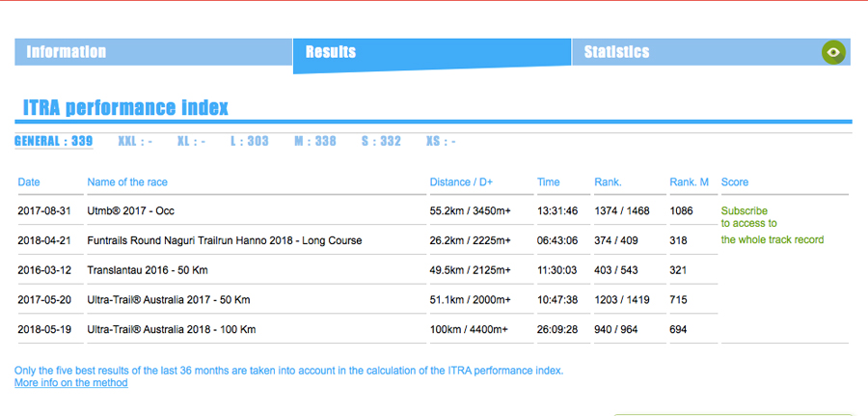
Task: Select the L : 303 index category
Action: click(249, 141)
